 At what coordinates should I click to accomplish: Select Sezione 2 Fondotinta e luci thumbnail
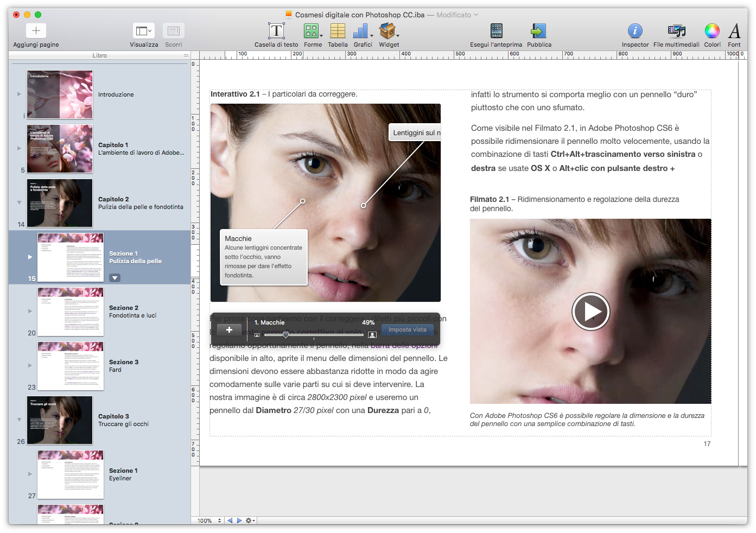[71, 312]
